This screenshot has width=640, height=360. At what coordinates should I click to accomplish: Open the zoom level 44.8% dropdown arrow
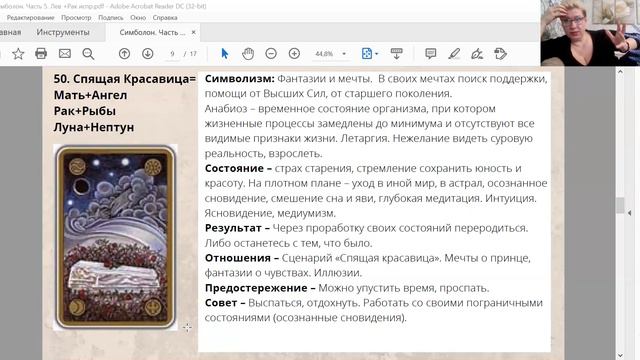point(344,54)
